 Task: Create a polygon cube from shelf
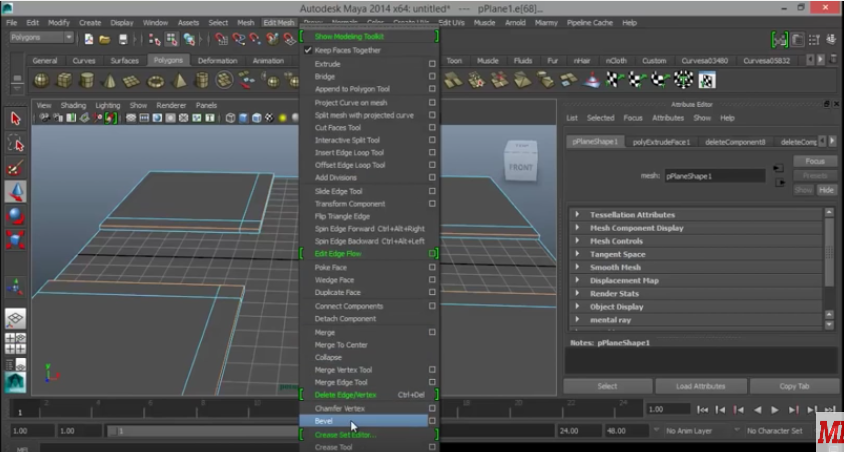65,80
